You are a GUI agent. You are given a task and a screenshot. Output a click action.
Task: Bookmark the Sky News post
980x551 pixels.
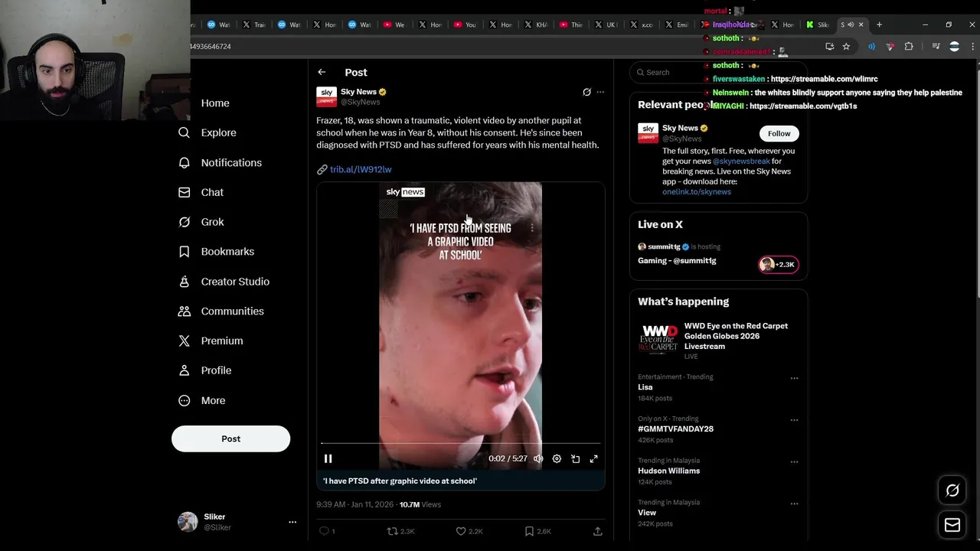(529, 531)
